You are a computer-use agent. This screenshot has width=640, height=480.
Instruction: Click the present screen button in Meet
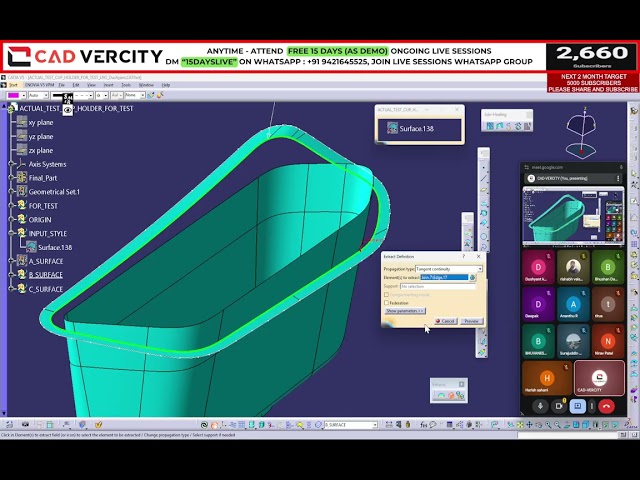(578, 406)
